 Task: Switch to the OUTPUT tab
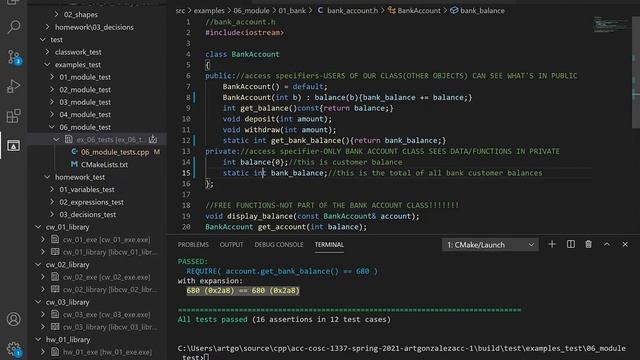point(231,244)
